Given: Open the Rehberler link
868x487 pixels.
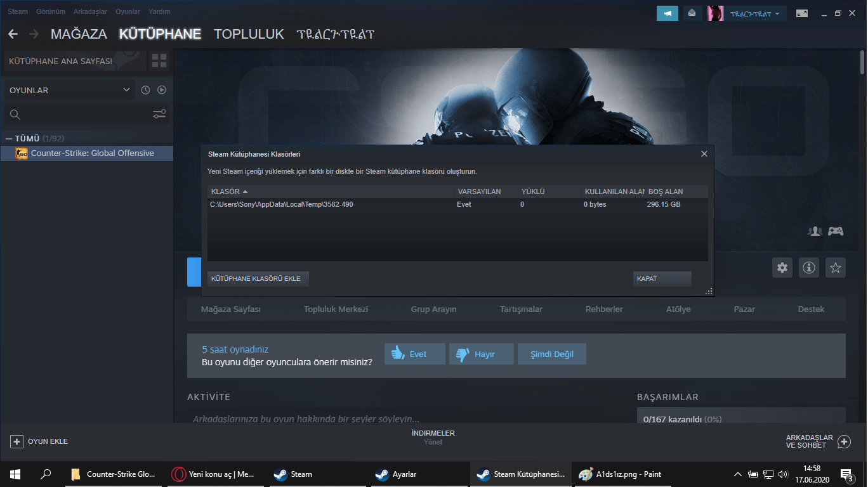Looking at the screenshot, I should pos(604,309).
